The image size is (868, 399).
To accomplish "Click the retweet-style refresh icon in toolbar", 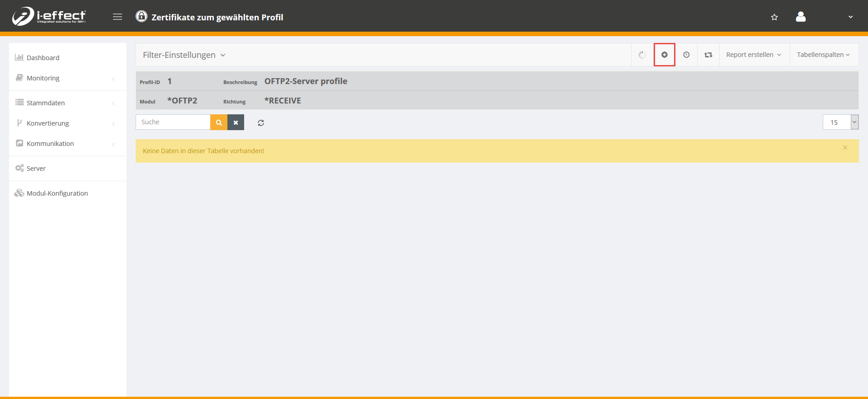I will [708, 55].
